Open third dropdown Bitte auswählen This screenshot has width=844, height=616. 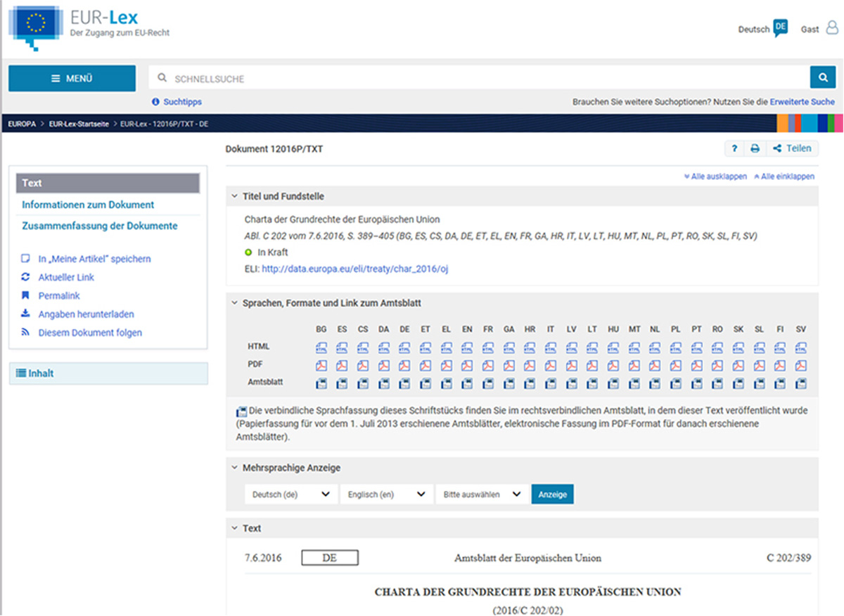click(x=482, y=494)
